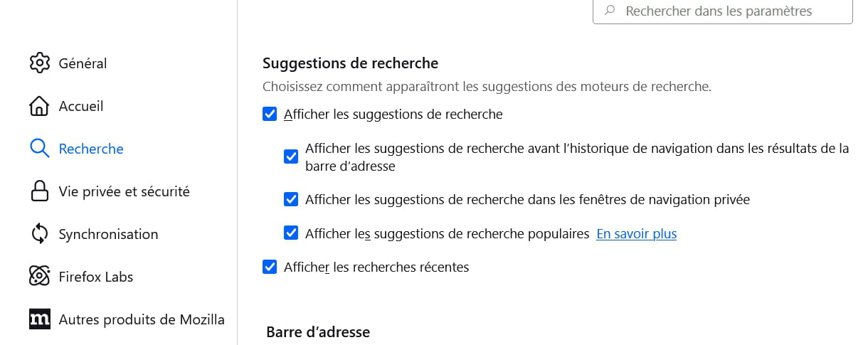Click the Firefox Labs icon

coord(40,277)
